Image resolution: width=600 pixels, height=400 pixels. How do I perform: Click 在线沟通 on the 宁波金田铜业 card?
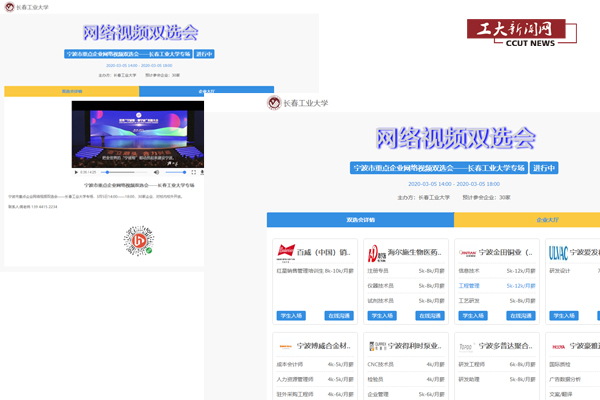(x=521, y=315)
